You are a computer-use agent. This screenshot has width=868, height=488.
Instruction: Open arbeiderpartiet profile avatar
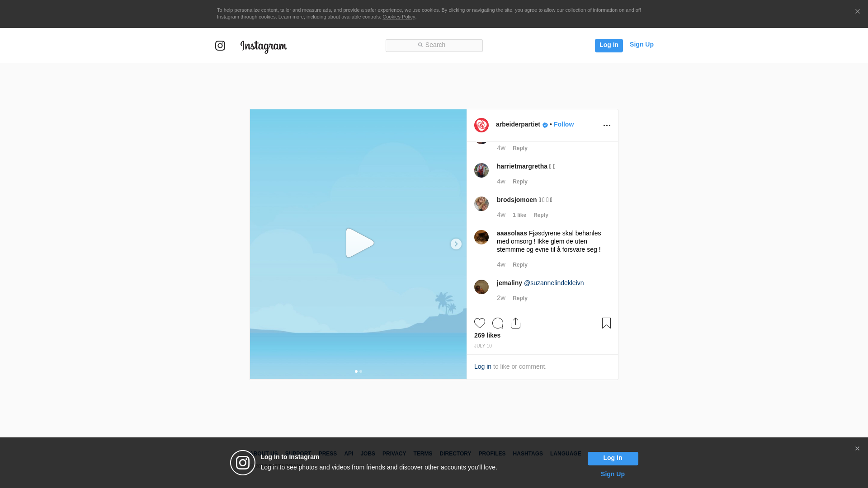481,125
